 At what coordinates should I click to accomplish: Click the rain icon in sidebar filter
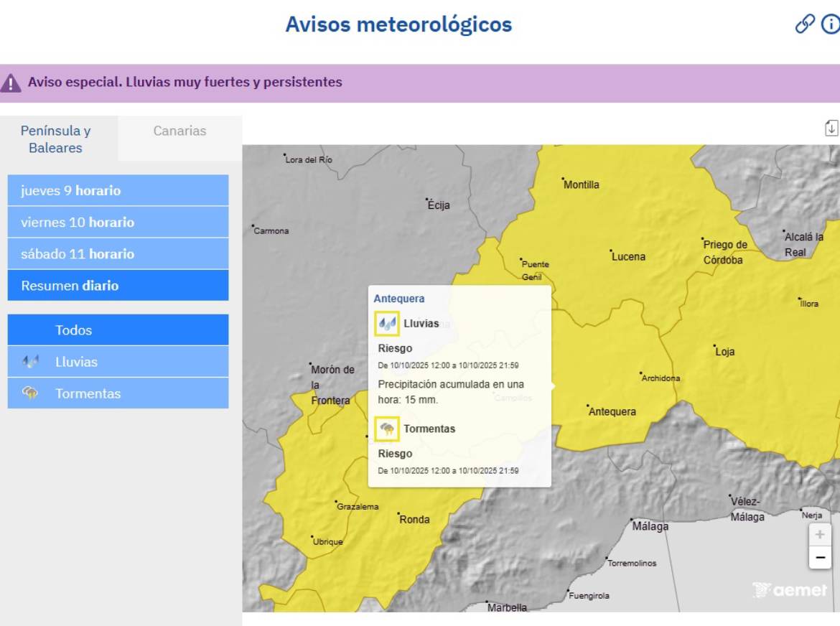[x=30, y=362]
